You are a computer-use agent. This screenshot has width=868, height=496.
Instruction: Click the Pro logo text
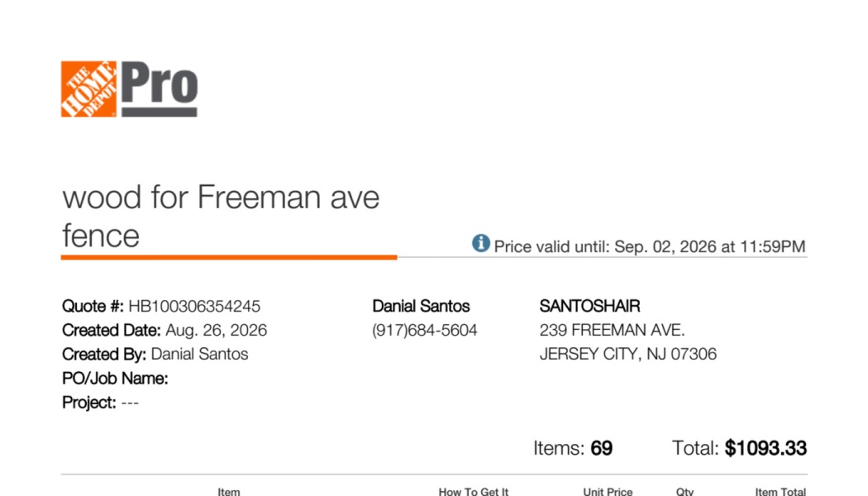(x=160, y=89)
